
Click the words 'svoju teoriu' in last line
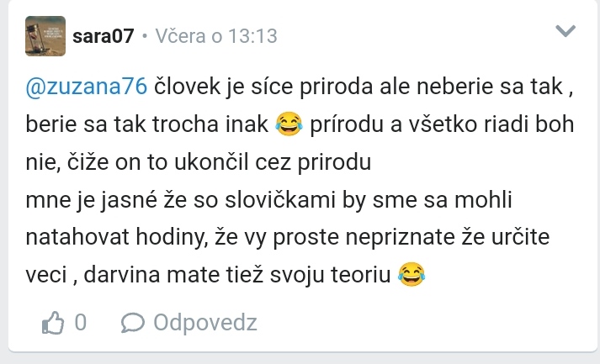330,275
